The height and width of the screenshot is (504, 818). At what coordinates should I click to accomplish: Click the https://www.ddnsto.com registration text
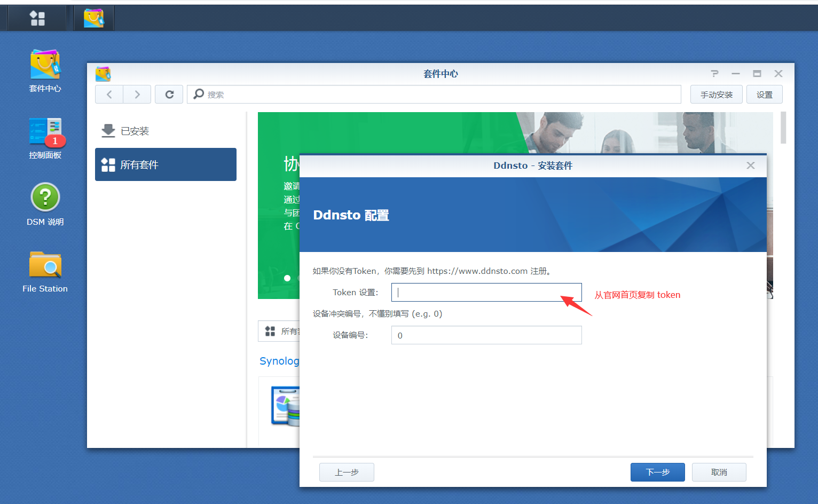[477, 271]
